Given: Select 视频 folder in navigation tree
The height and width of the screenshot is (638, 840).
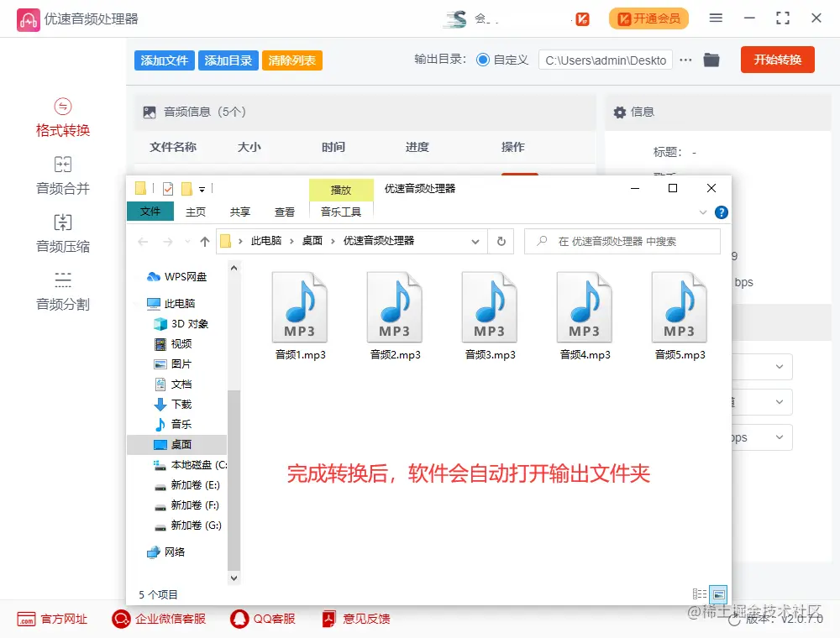Looking at the screenshot, I should pyautogui.click(x=173, y=343).
